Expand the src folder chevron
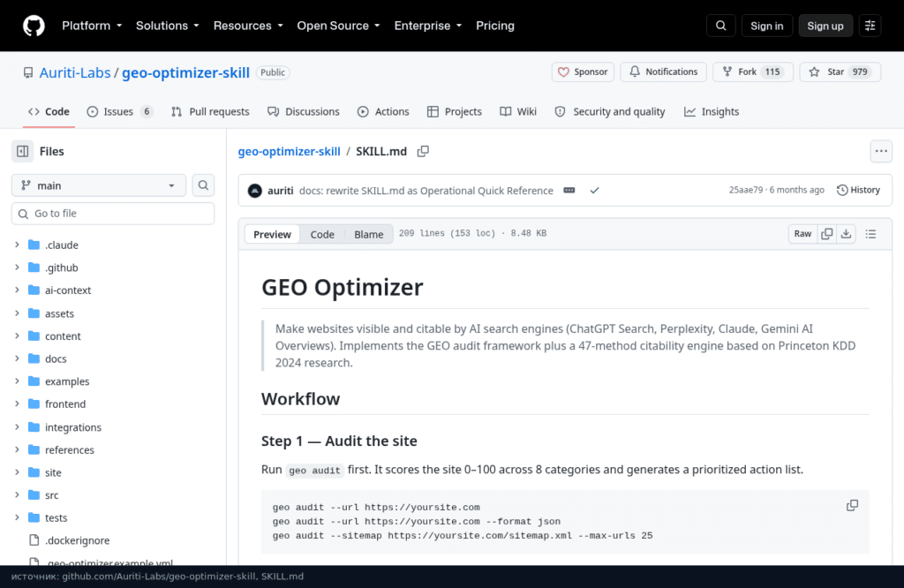 [17, 494]
